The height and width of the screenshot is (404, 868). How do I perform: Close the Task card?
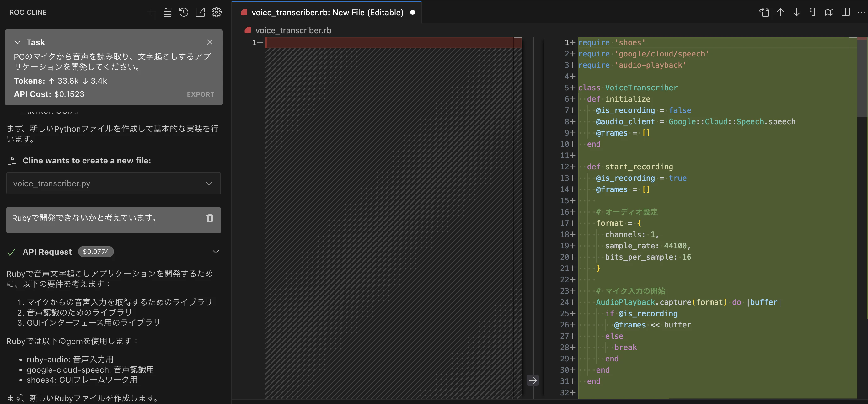210,42
